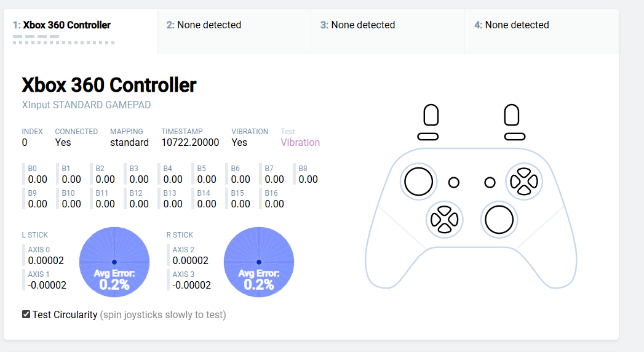Click the XInput STANDARD GAMEPAD subtitle
644x352 pixels.
(x=86, y=105)
